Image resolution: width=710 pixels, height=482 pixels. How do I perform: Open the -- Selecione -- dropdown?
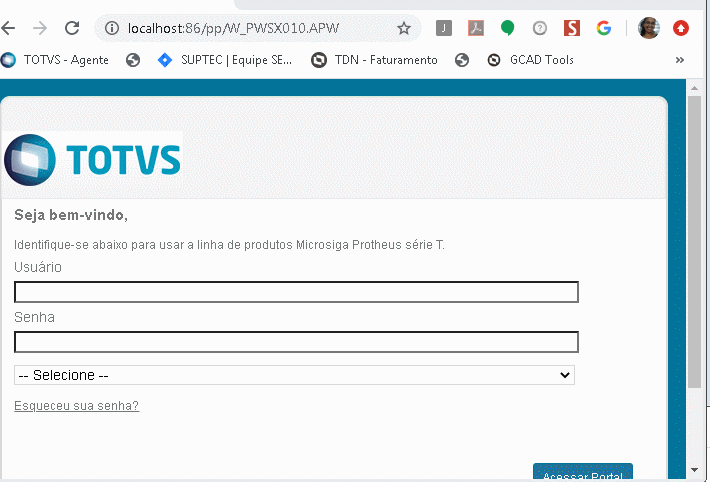point(294,375)
